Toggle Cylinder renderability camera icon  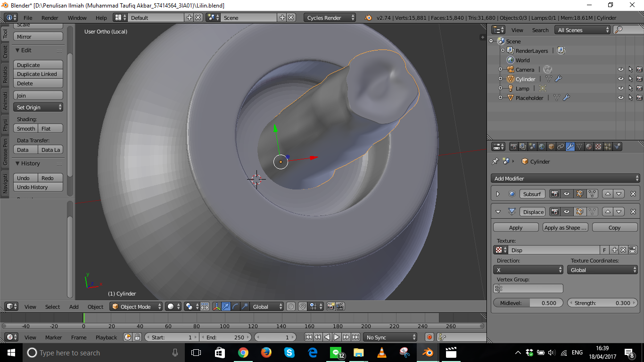click(639, 79)
